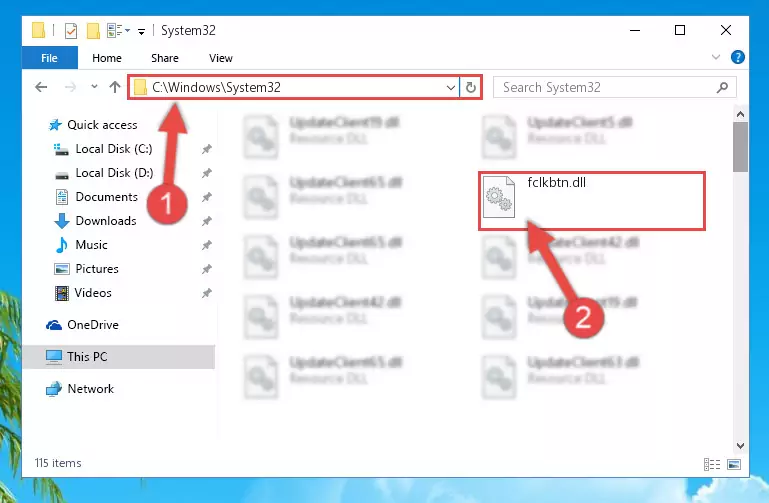This screenshot has width=769, height=503.
Task: Open the View ribbon tab
Action: [221, 58]
